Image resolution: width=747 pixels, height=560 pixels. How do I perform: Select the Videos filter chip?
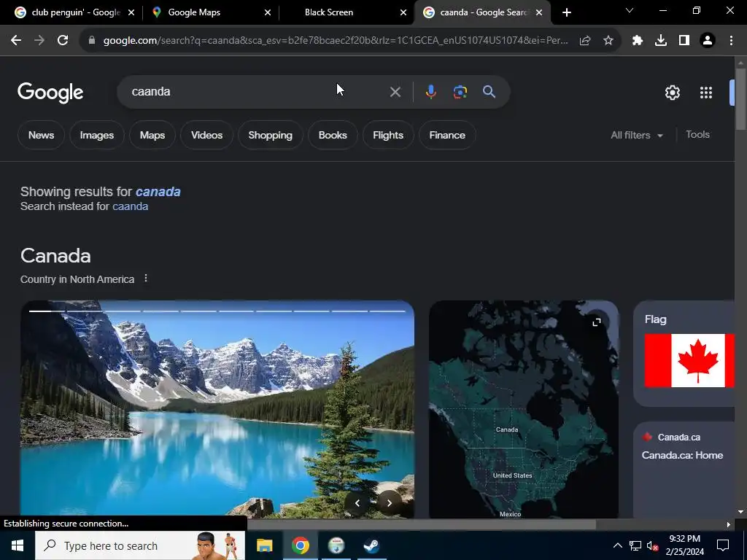click(x=206, y=135)
